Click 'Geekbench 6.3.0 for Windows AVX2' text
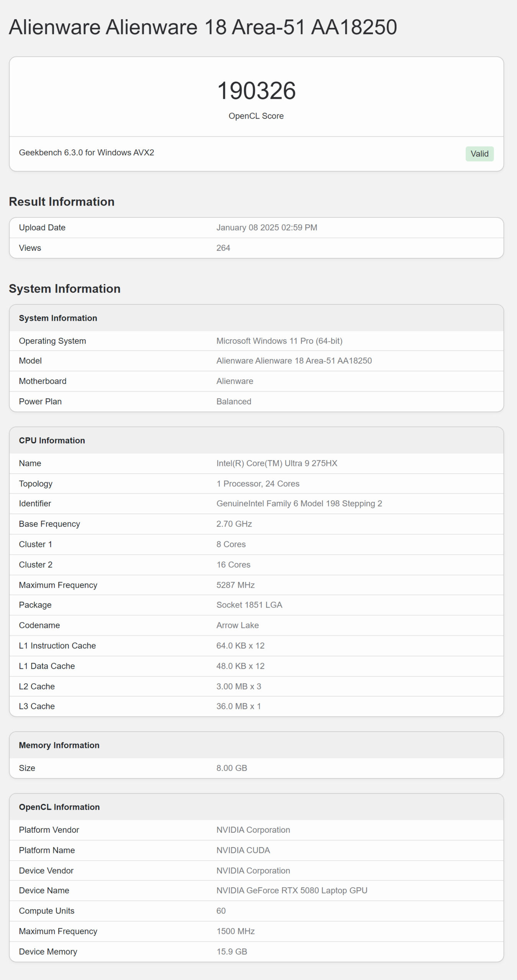 [x=87, y=152]
